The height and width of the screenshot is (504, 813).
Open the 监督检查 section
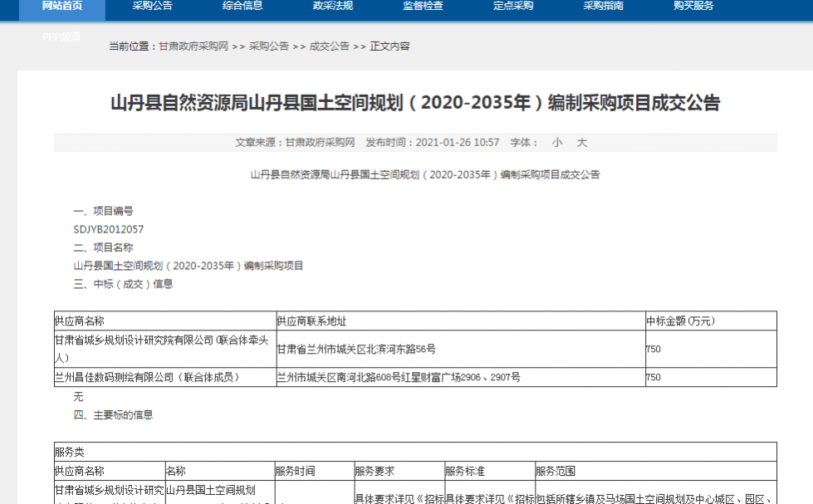[x=423, y=6]
